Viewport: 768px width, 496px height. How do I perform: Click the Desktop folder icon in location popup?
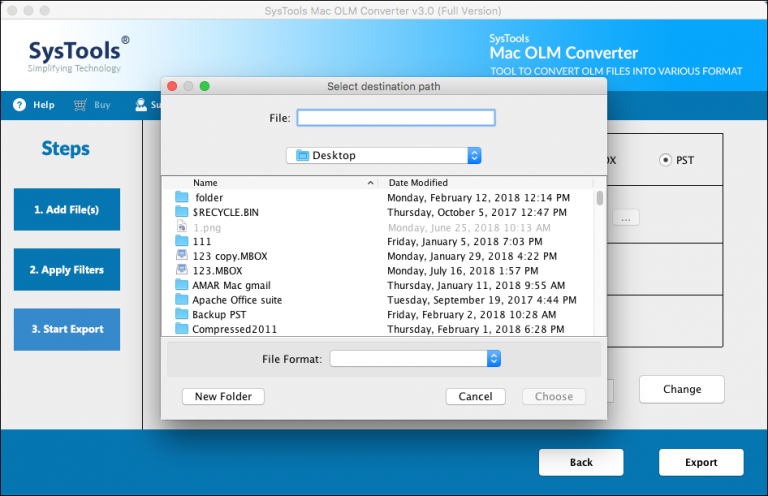point(303,156)
